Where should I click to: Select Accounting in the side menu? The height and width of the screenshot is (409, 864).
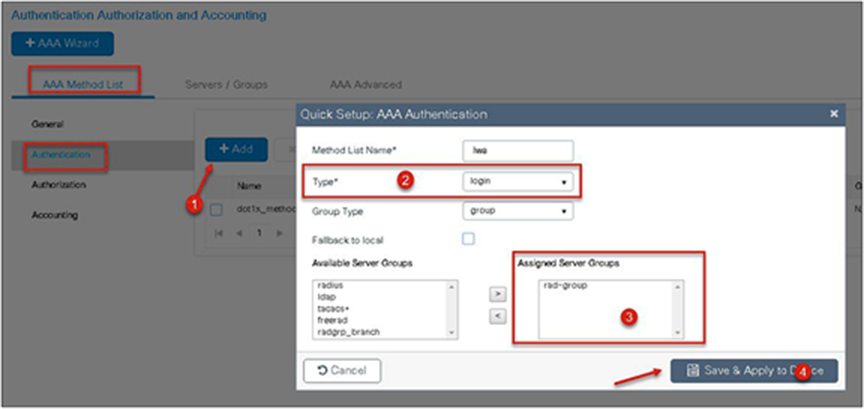point(55,214)
